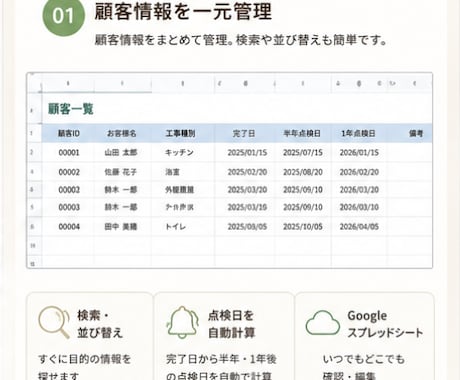Click the キッチン work type cell

[179, 153]
